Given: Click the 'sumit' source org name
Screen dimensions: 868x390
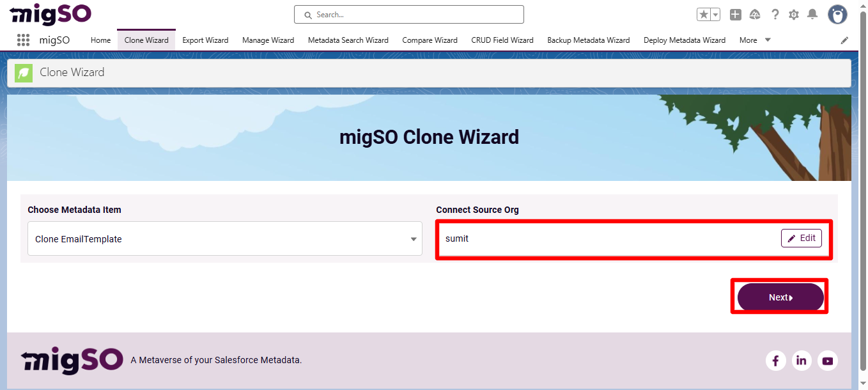Looking at the screenshot, I should point(457,238).
